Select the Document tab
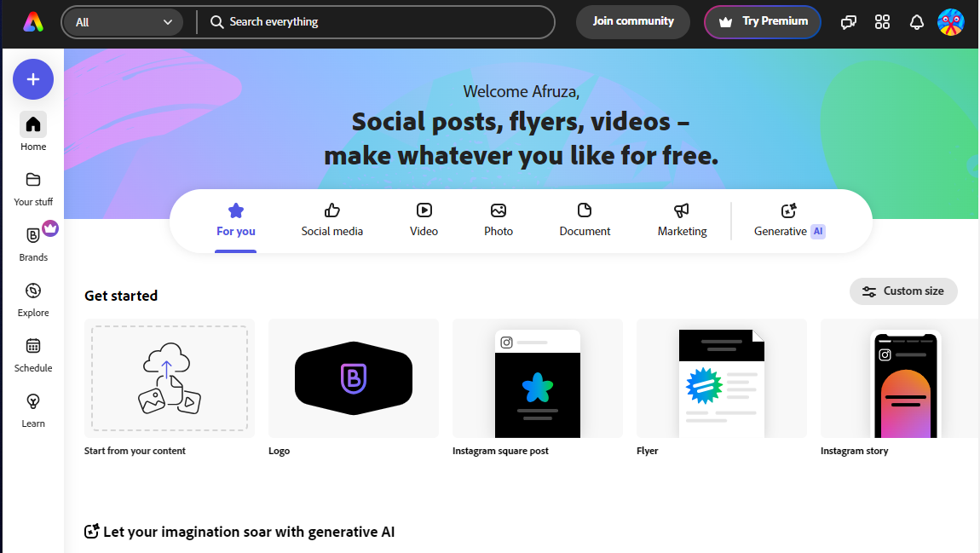This screenshot has height=553, width=980. coord(585,221)
